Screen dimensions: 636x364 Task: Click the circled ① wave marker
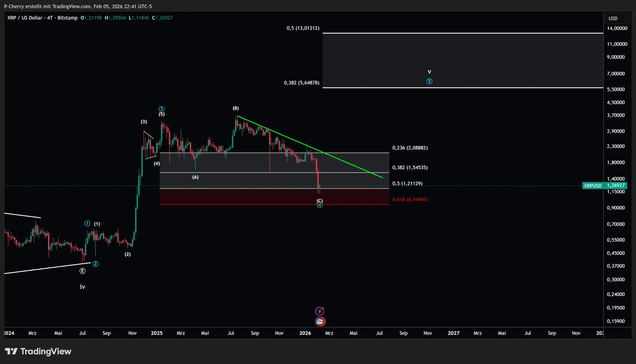click(87, 223)
